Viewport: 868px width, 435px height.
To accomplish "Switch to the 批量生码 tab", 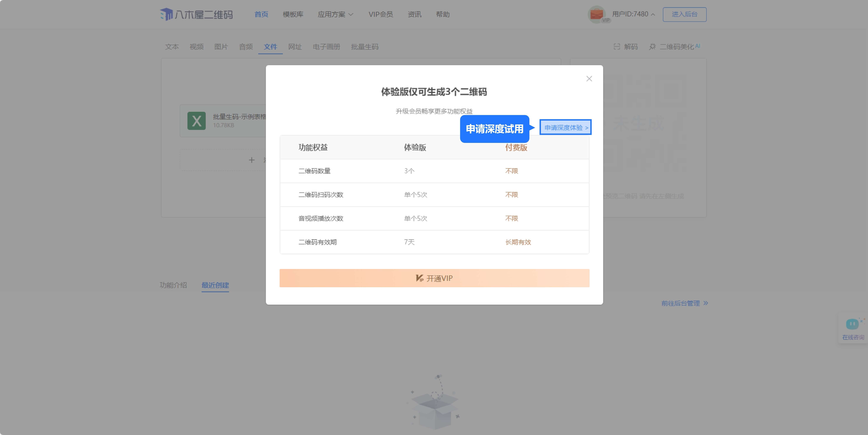I will [365, 47].
